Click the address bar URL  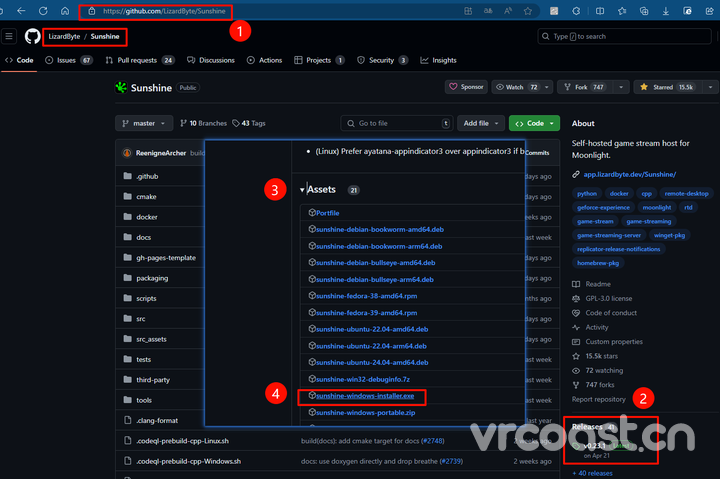pyautogui.click(x=164, y=11)
